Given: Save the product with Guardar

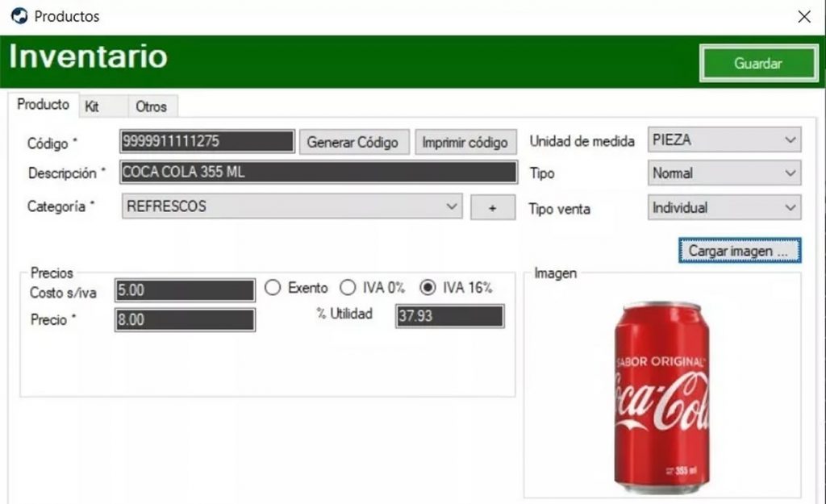Looking at the screenshot, I should click(x=758, y=63).
